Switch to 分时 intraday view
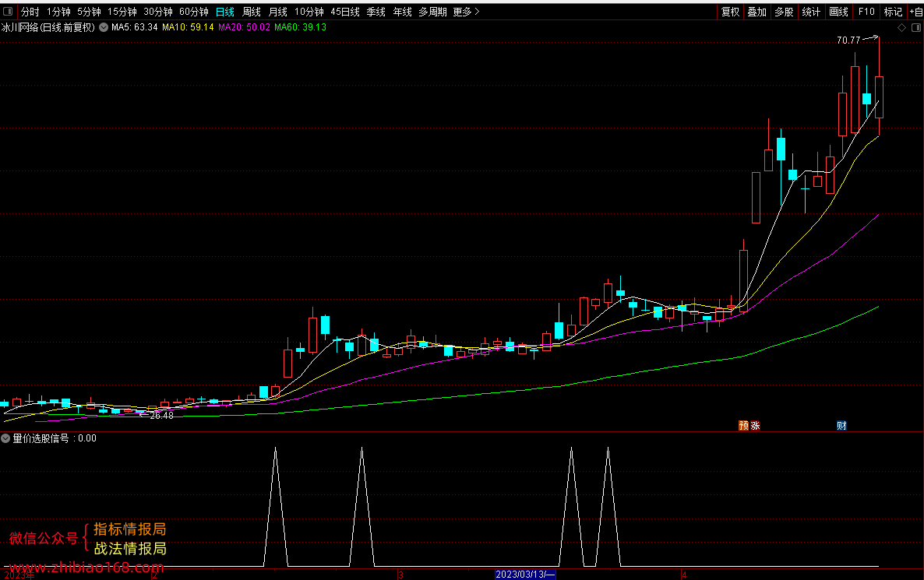Image resolution: width=924 pixels, height=580 pixels. point(30,12)
